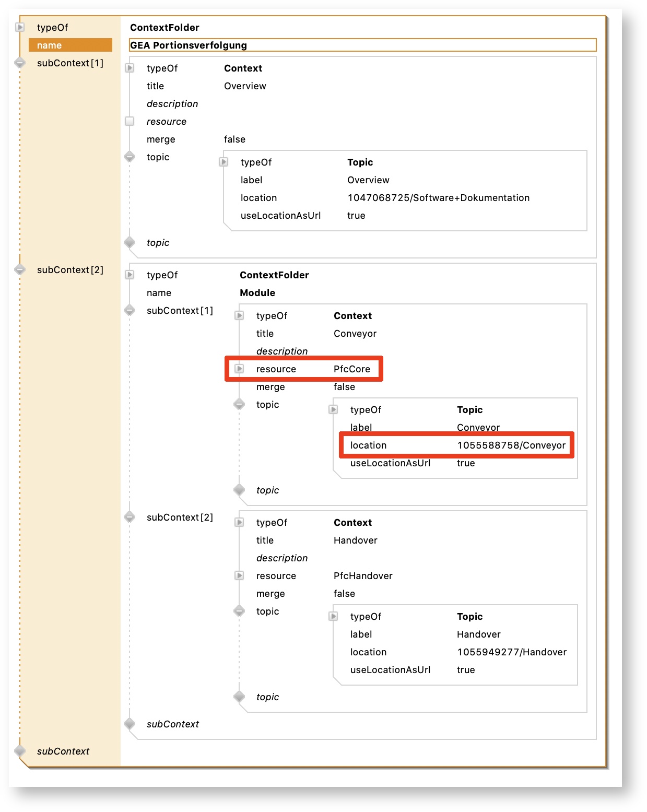This screenshot has height=812, width=647.
Task: Collapse the top-level subContext[2] node
Action: (20, 270)
